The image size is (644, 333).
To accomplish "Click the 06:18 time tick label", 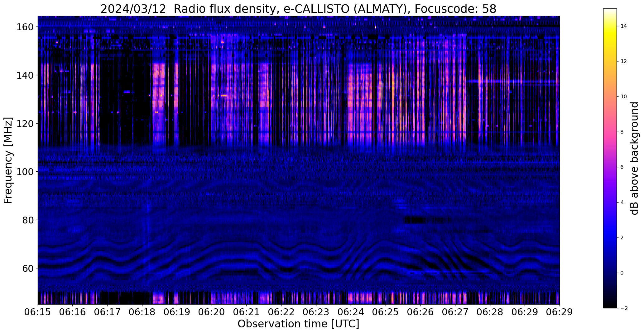I will 142,312.
